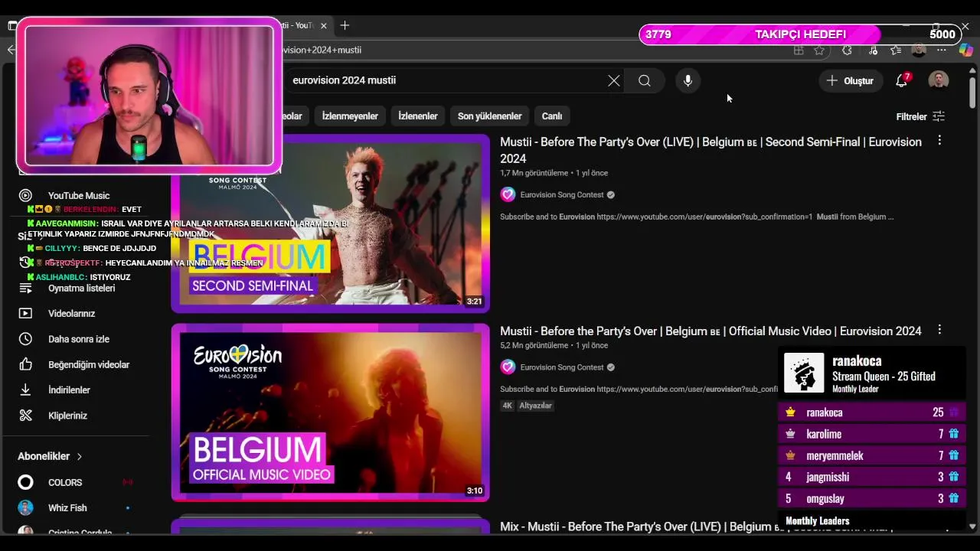Click the 3:10 duration on second thumbnail
This screenshot has height=551, width=980.
(x=475, y=491)
